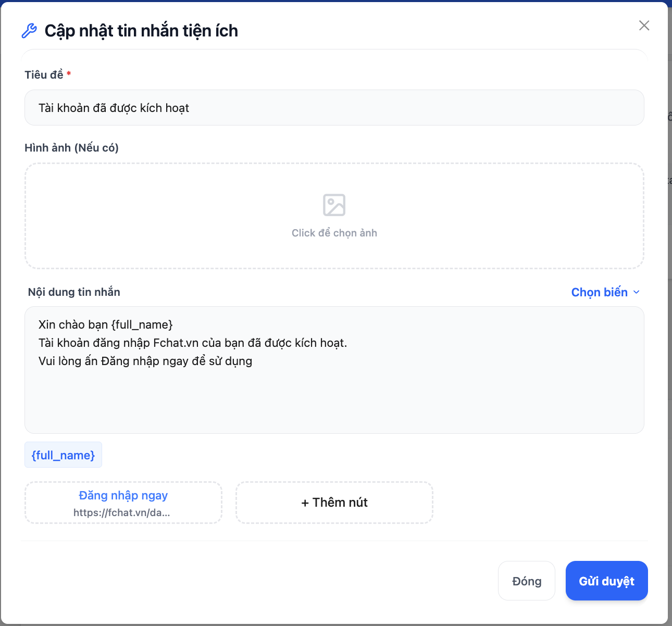Close the dialog with the X icon

pos(644,26)
